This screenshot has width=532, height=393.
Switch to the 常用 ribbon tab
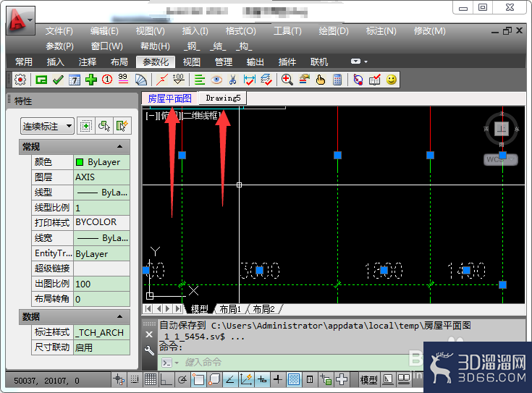click(24, 62)
